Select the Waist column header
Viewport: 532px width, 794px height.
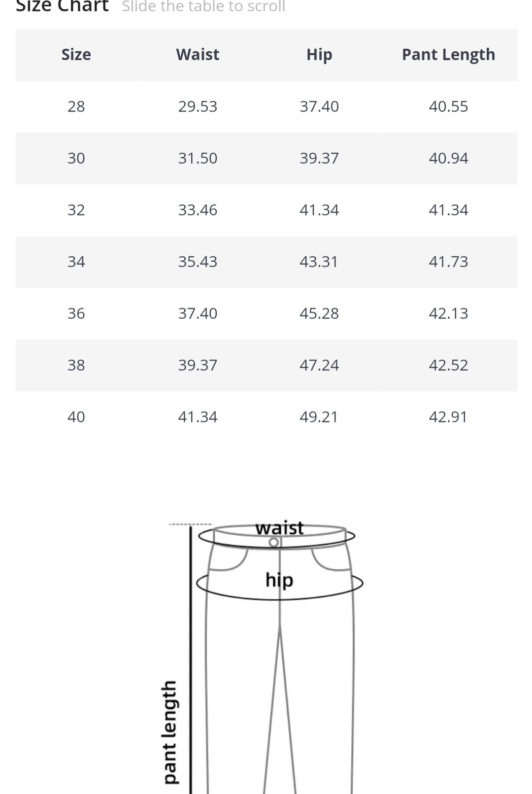198,54
